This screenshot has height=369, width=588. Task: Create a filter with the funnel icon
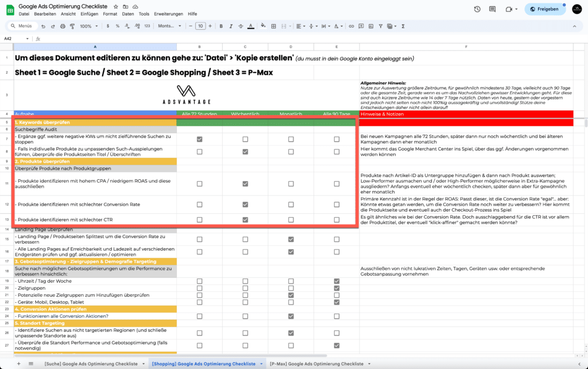click(381, 26)
